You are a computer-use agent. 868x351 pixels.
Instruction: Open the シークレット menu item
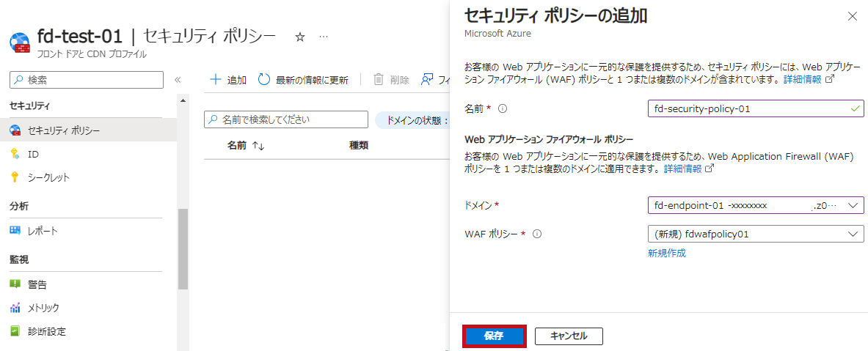pyautogui.click(x=89, y=177)
